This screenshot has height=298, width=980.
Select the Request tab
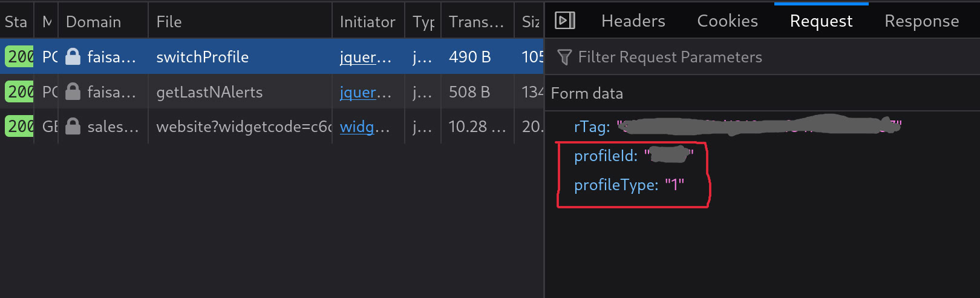tap(821, 21)
